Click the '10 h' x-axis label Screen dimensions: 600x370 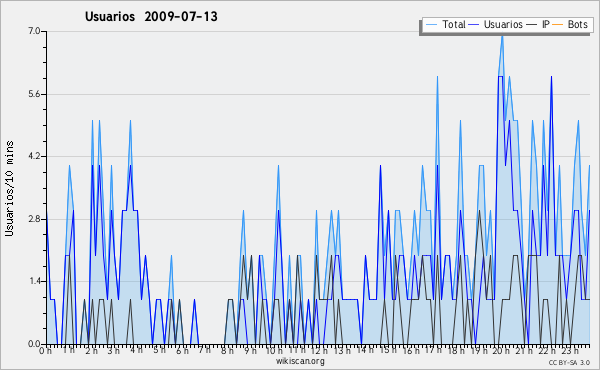point(274,350)
